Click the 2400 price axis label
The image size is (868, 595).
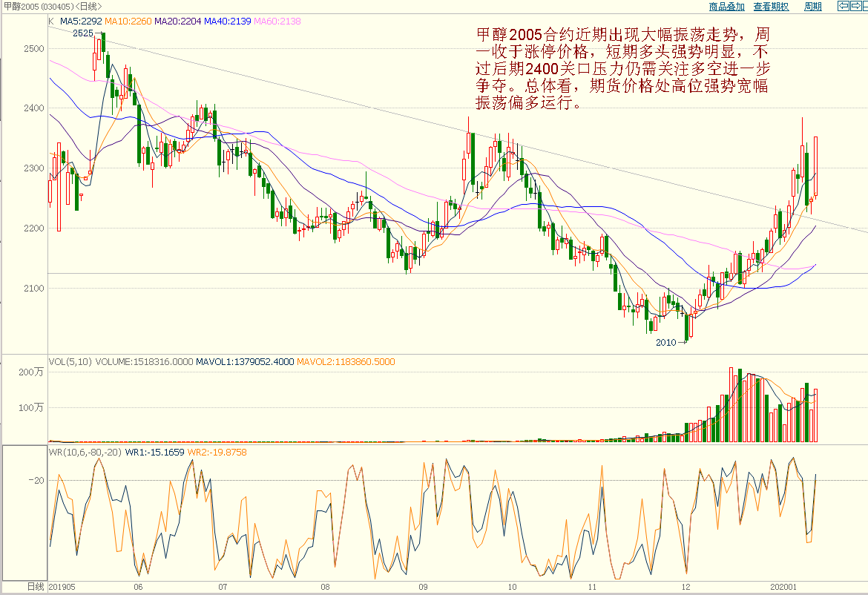click(34, 108)
